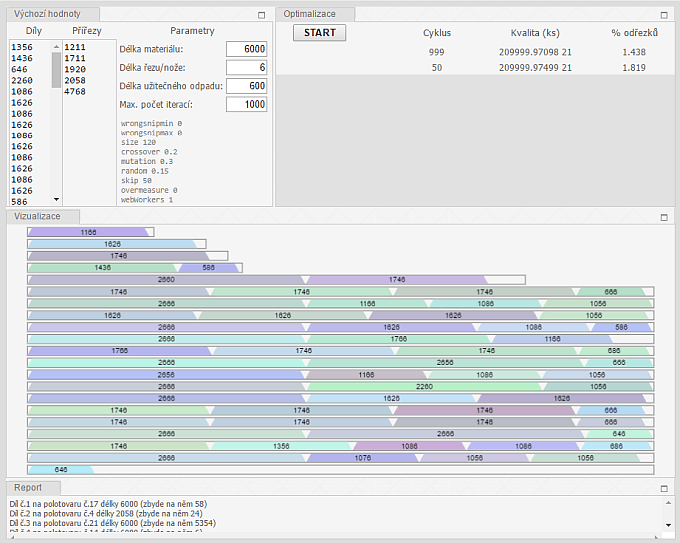Click the Díly list scrollbar thumb
The height and width of the screenshot is (543, 680).
click(x=56, y=70)
